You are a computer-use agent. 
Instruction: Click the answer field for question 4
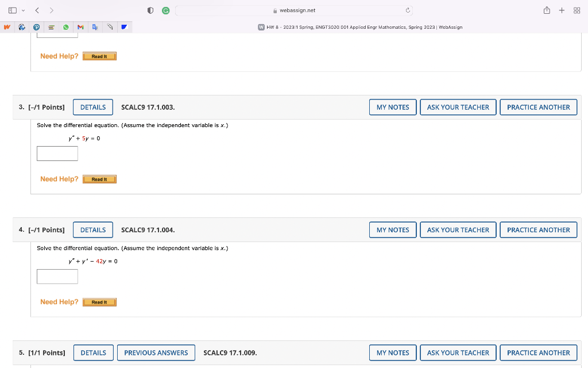point(57,277)
